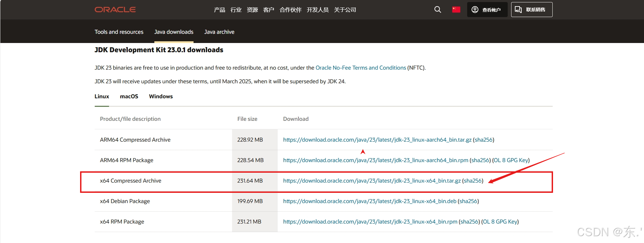Image resolution: width=644 pixels, height=243 pixels.
Task: Download the linux-x64 deb package
Action: (x=370, y=201)
